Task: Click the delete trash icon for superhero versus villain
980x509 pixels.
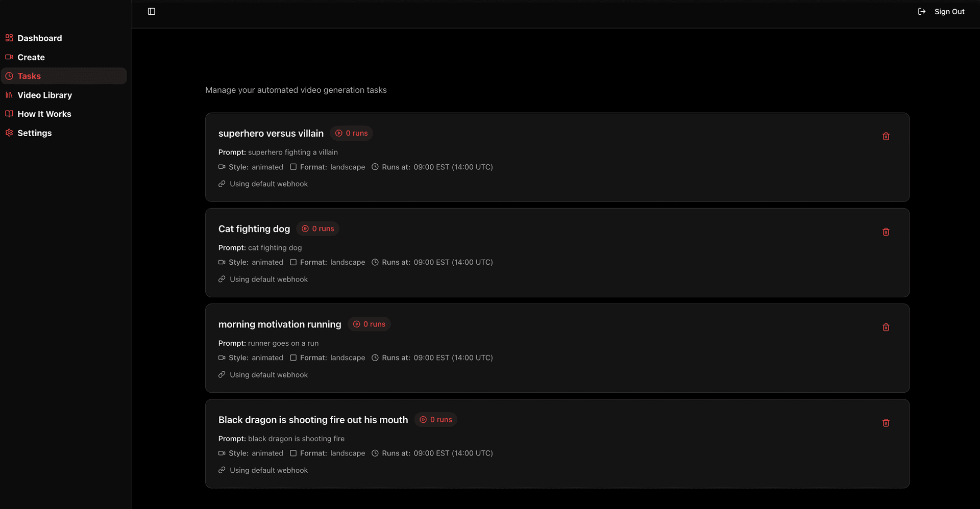Action: point(886,136)
